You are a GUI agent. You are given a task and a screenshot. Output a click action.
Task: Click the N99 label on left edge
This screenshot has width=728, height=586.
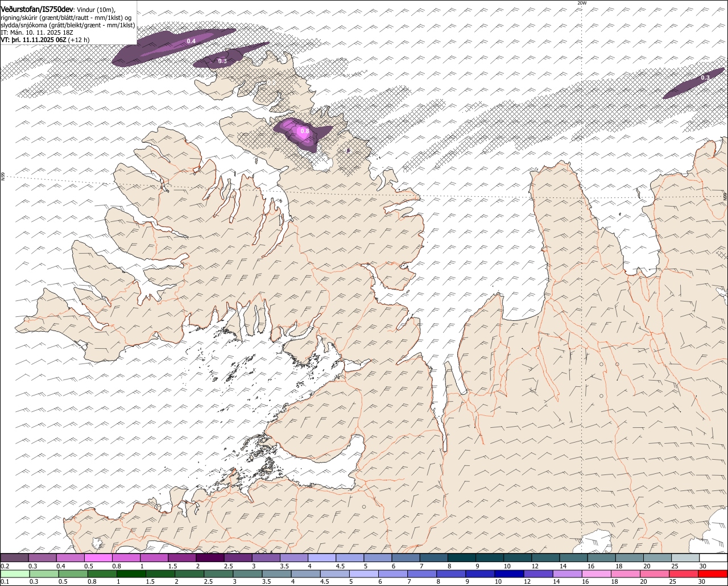coord(2,177)
